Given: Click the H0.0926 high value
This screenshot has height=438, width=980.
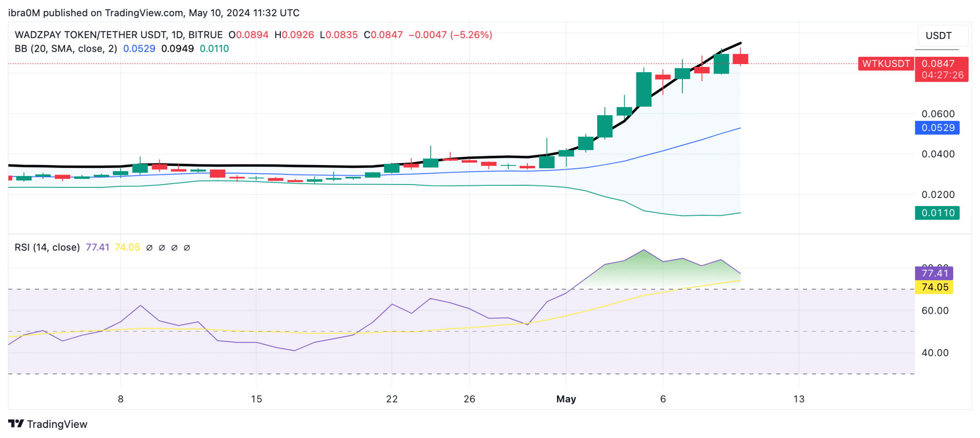Looking at the screenshot, I should (294, 35).
